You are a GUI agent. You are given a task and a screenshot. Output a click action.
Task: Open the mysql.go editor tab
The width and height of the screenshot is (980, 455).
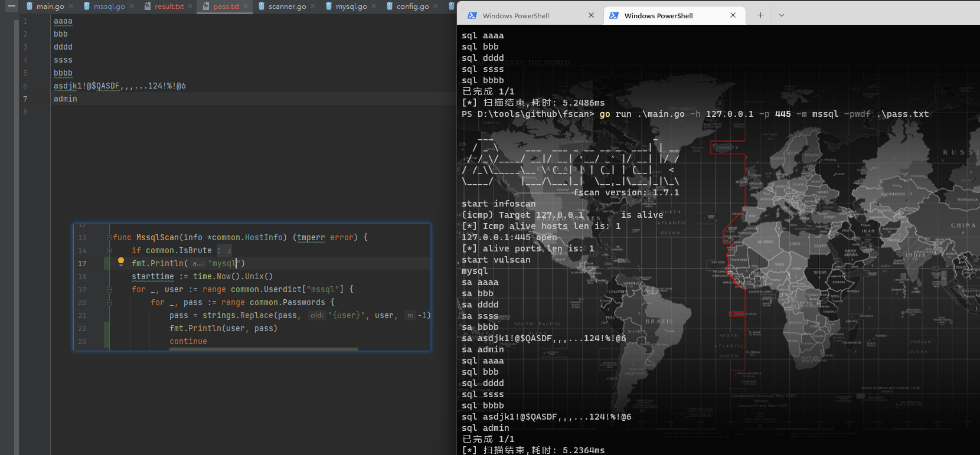click(351, 6)
